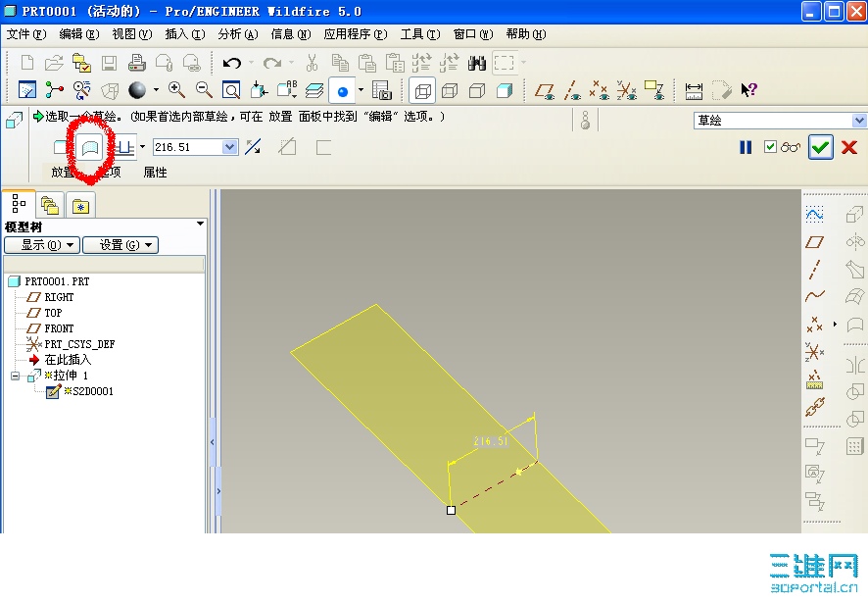The width and height of the screenshot is (868, 603).
Task: Cancel the extrude feature with red X
Action: pyautogui.click(x=849, y=147)
